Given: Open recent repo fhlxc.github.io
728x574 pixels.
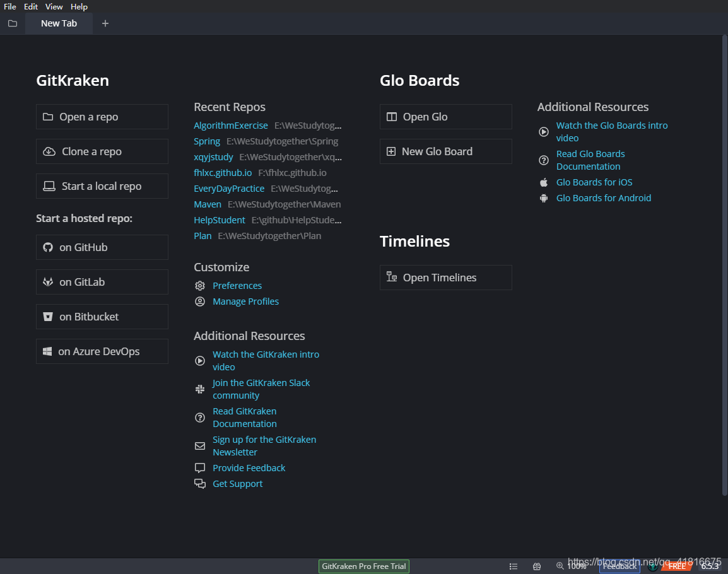Looking at the screenshot, I should pyautogui.click(x=223, y=173).
